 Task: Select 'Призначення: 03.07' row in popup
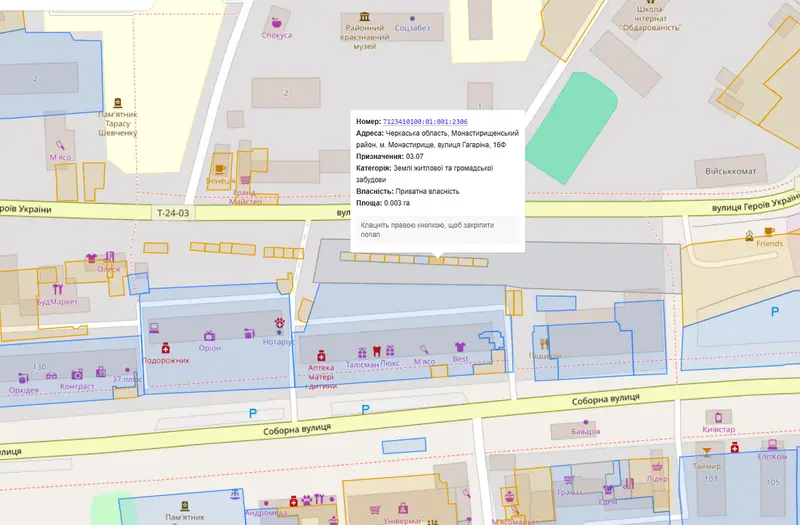pos(390,156)
